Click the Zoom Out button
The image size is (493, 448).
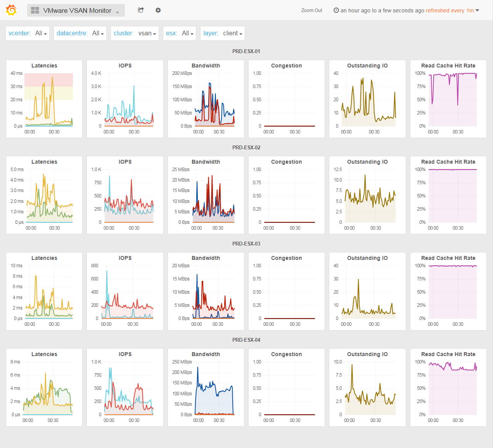click(x=311, y=10)
